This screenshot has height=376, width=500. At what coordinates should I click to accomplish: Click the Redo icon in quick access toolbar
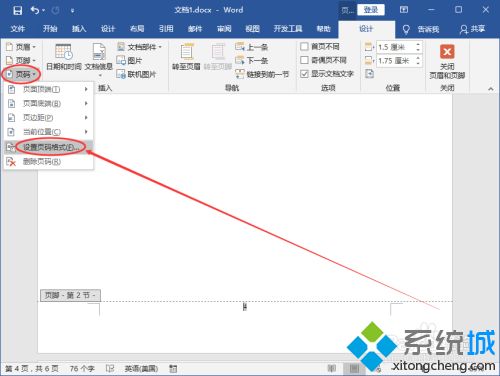[56, 10]
